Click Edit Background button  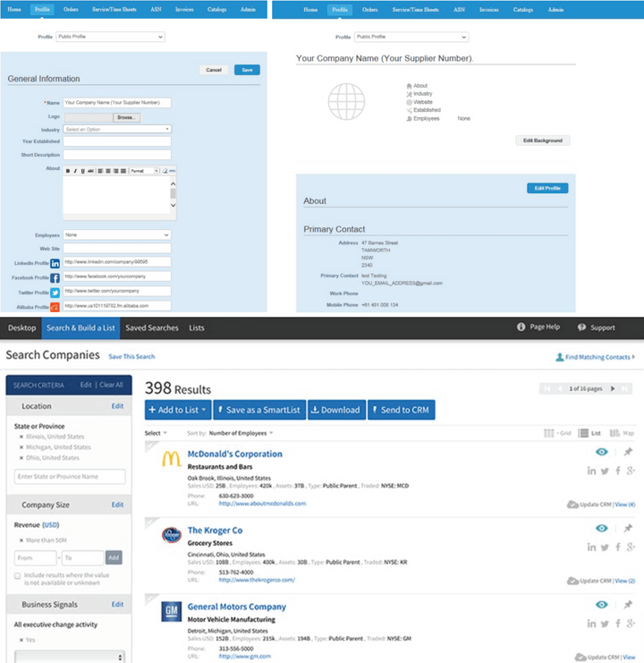click(543, 140)
